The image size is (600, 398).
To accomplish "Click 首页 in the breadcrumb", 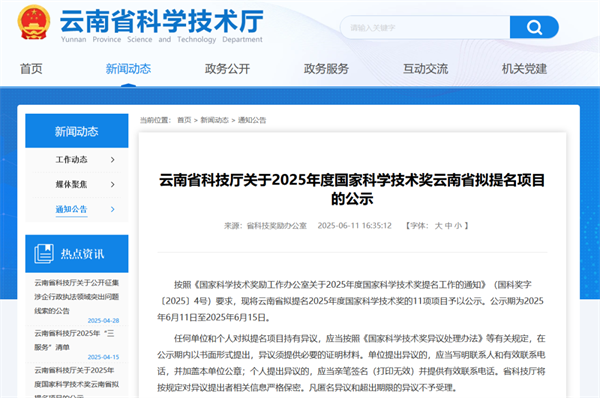I will tap(184, 120).
